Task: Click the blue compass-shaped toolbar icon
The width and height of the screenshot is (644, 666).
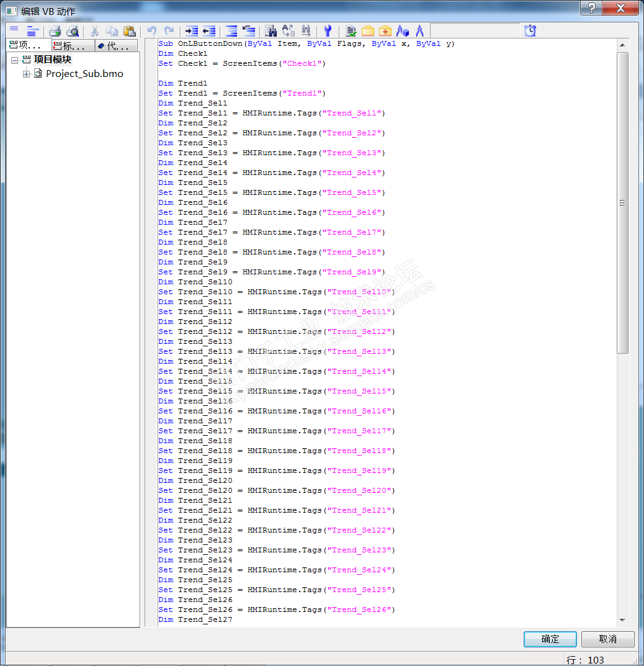Action: (420, 30)
